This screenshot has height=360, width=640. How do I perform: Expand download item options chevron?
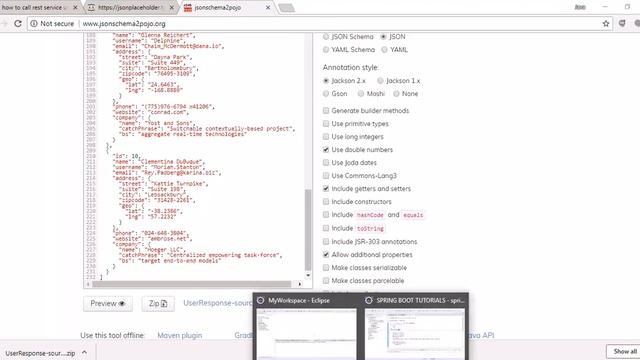click(84, 353)
